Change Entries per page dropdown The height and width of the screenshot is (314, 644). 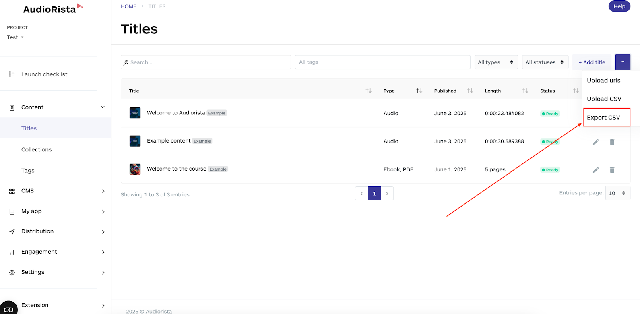coord(618,193)
